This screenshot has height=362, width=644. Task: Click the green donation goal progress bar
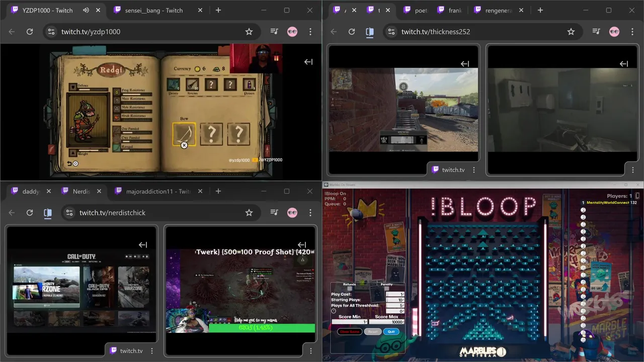(x=262, y=328)
